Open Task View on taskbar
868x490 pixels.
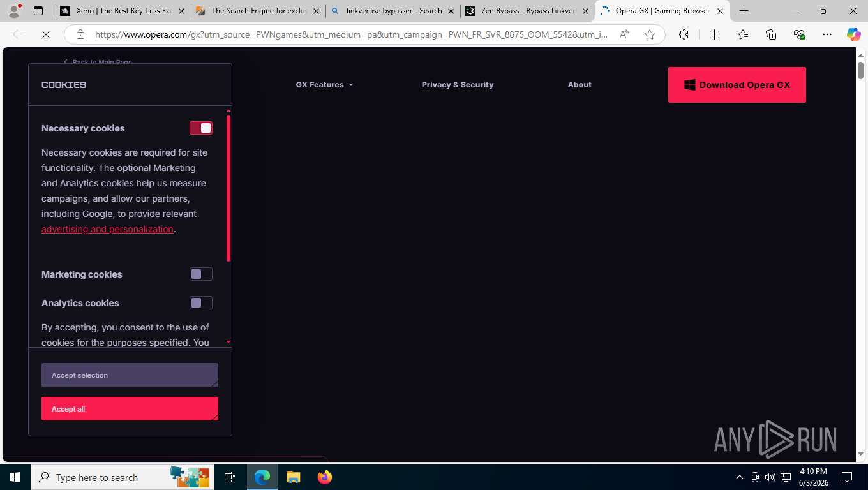[x=230, y=477]
